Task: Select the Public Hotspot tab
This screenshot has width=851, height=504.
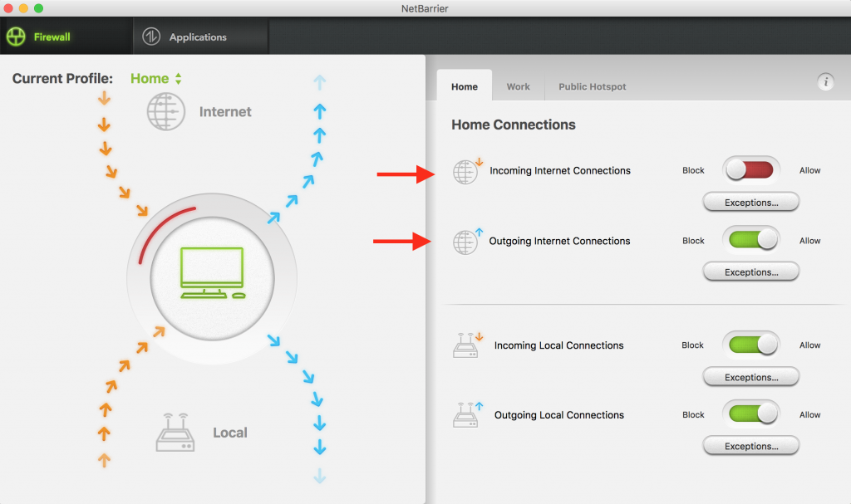Action: tap(592, 86)
